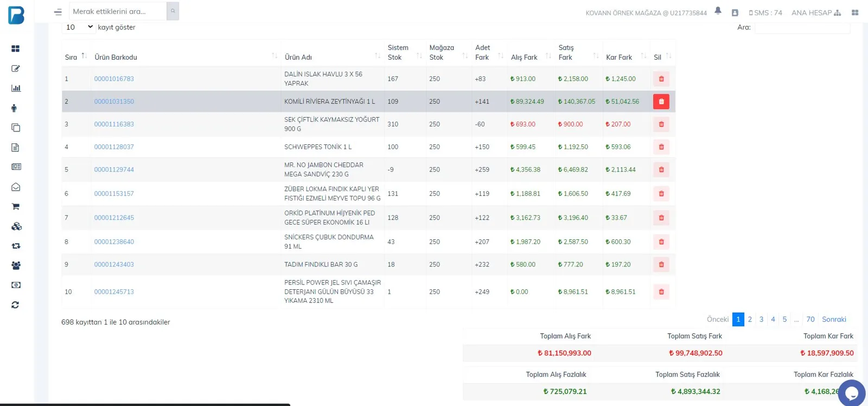Delete the SNİCKERS ÇUBUK DONDURMA row
The height and width of the screenshot is (406, 868).
(x=661, y=242)
